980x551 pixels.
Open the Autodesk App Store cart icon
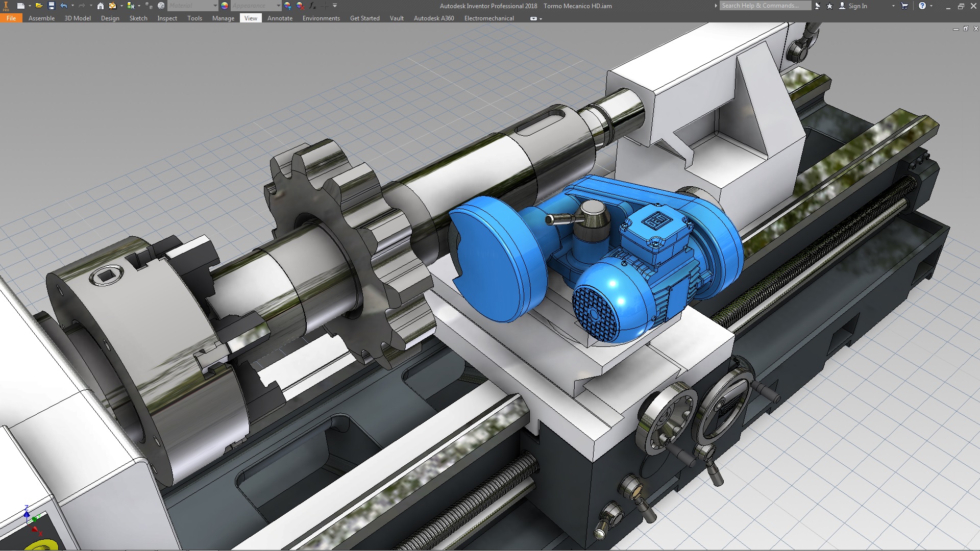904,6
